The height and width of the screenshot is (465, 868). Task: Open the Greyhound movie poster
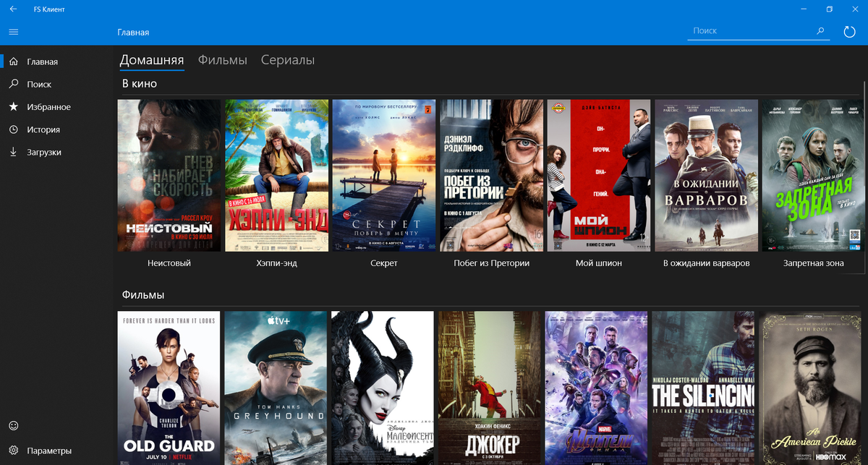click(277, 388)
